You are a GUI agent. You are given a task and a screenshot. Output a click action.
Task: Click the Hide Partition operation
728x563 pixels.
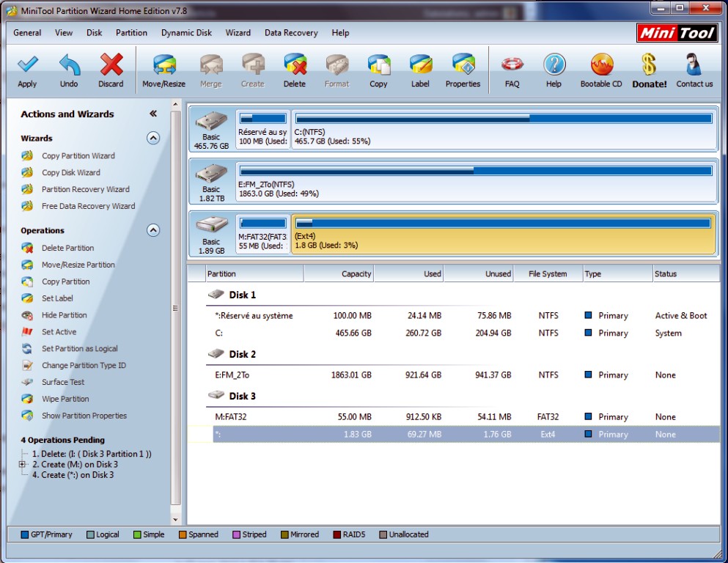tap(64, 315)
